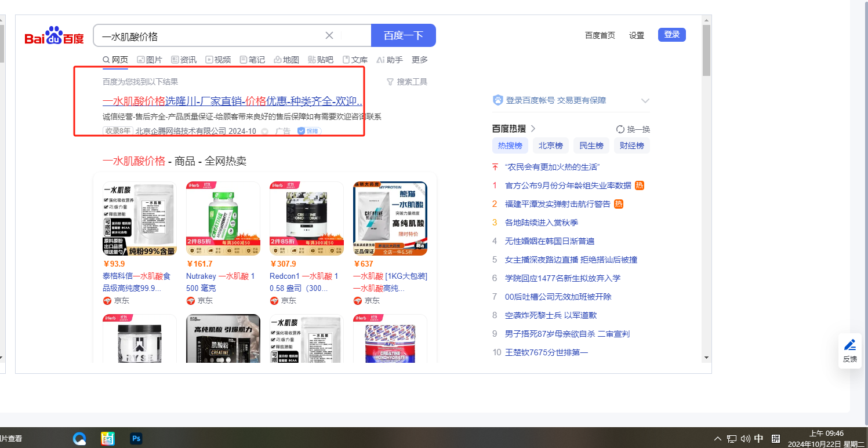Open the 一水肌酸 [1KG大包装] product title
This screenshot has height=448, width=868.
pos(390,282)
